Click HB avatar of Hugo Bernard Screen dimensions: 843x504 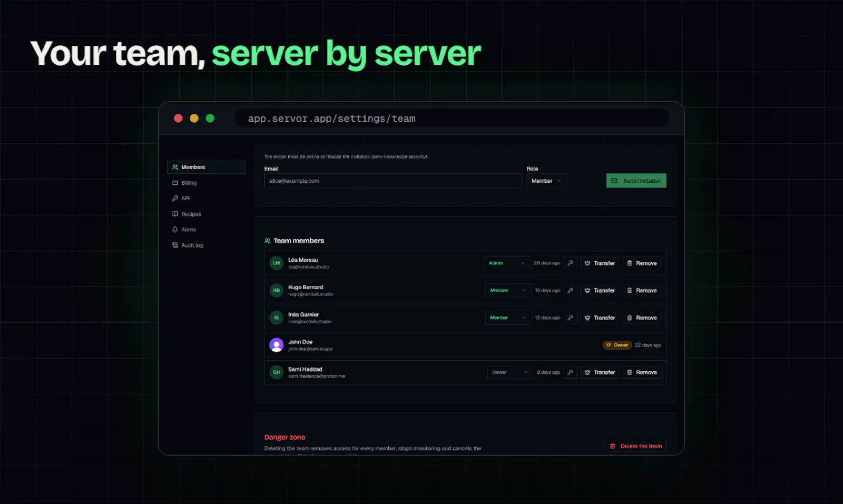277,290
